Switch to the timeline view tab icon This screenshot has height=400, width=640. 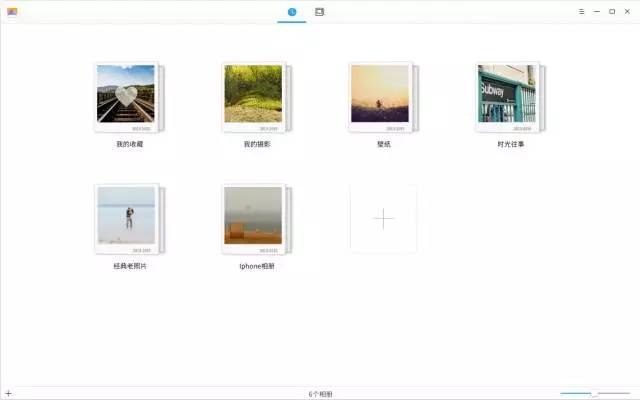292,12
